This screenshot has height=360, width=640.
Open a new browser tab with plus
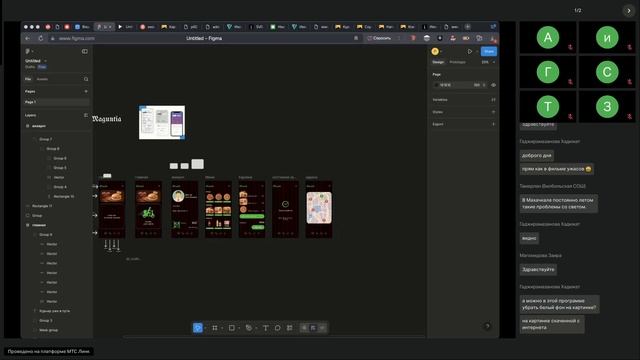click(x=468, y=27)
